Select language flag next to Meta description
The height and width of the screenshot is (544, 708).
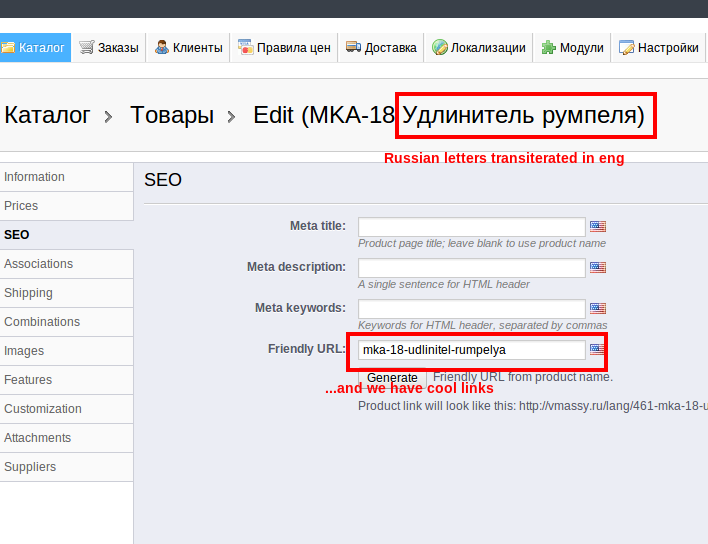pyautogui.click(x=598, y=267)
